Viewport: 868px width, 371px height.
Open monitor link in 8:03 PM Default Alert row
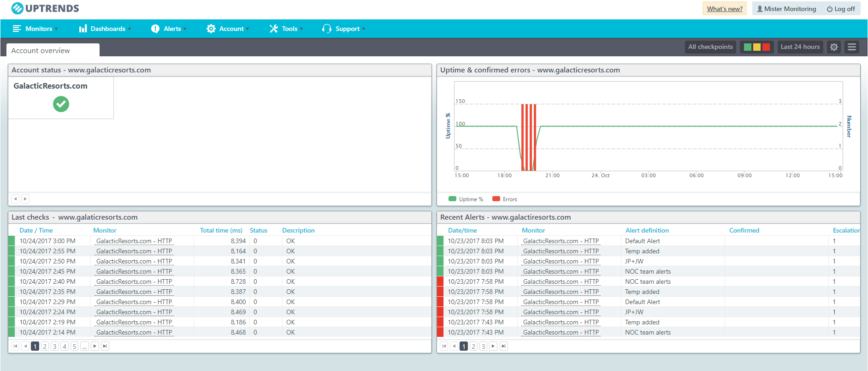(561, 241)
